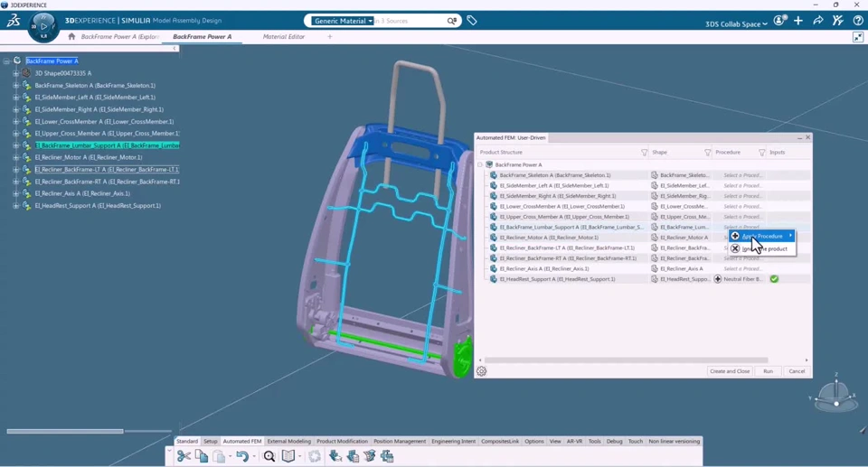Image resolution: width=868 pixels, height=467 pixels.
Task: Click the tree panel horizontal scrollbar
Action: pyautogui.click(x=65, y=431)
